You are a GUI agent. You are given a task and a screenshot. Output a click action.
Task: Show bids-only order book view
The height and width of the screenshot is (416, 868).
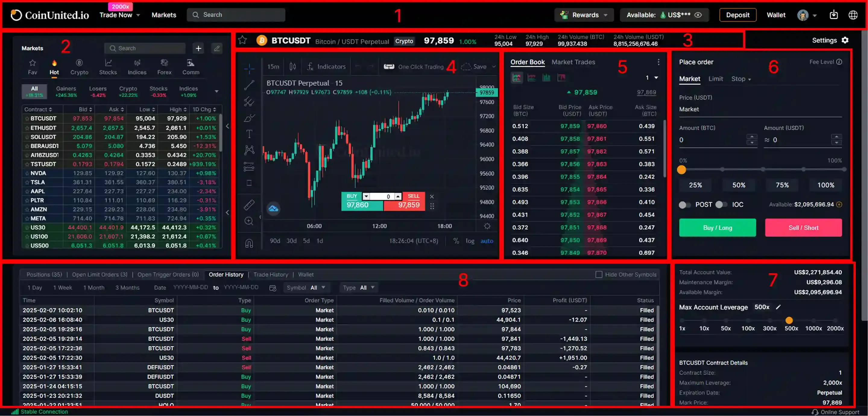tap(546, 78)
